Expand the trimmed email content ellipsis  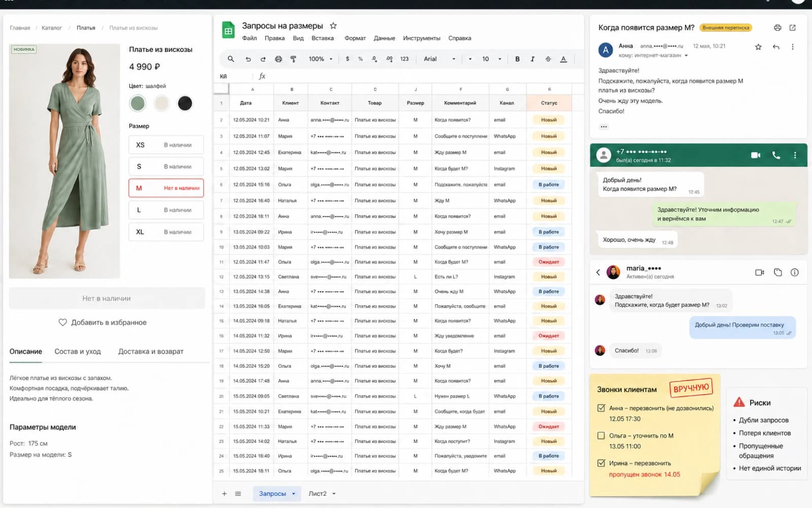[603, 126]
